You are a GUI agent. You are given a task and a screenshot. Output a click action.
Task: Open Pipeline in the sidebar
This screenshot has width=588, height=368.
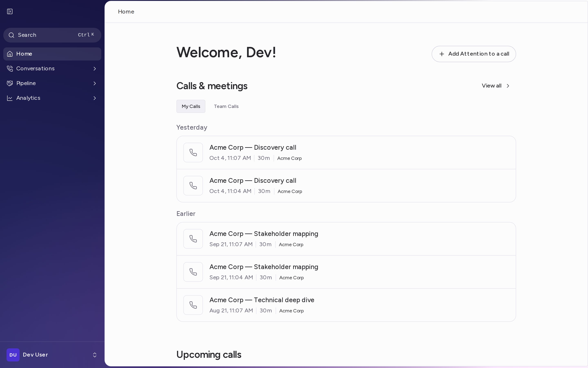[x=52, y=83]
